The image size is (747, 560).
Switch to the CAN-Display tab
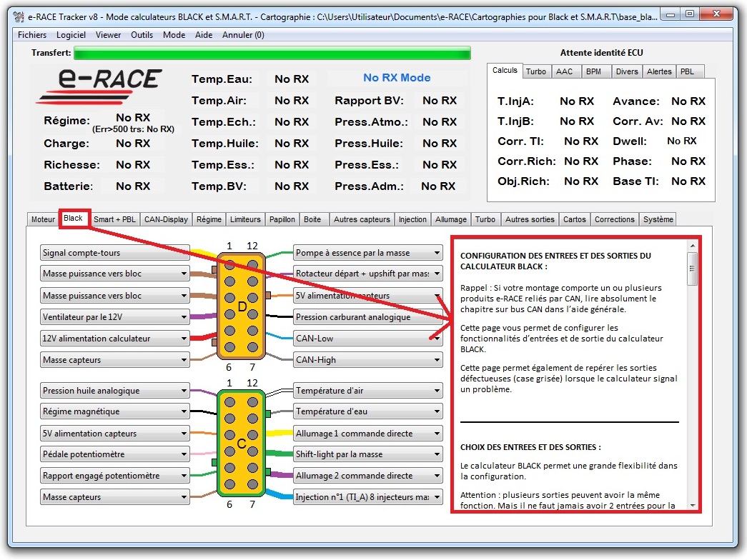pyautogui.click(x=166, y=219)
